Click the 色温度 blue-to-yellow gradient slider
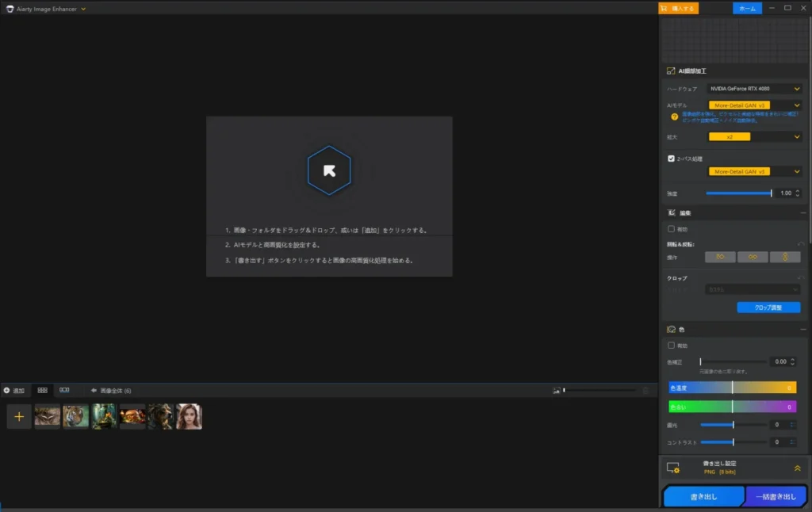The image size is (812, 512). coord(732,388)
